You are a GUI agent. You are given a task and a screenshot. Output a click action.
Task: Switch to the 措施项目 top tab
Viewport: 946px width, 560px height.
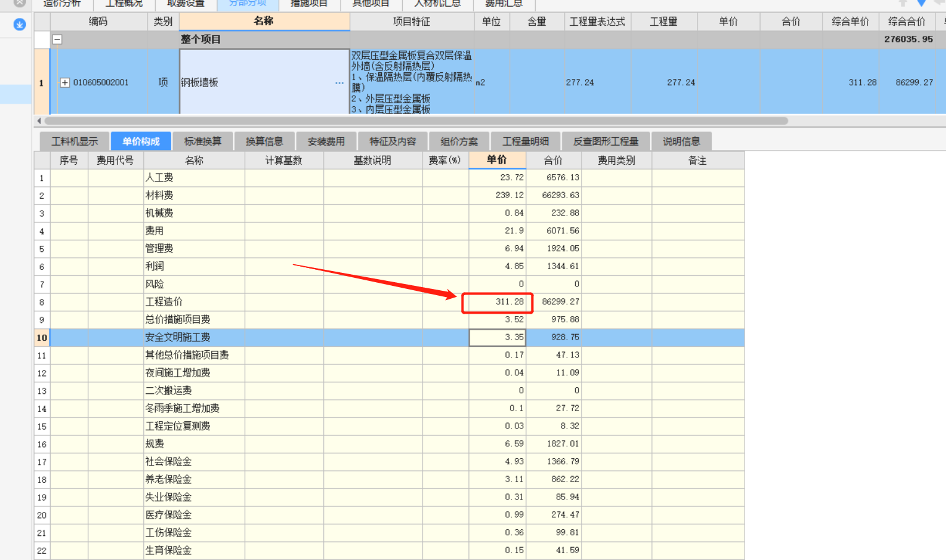[309, 4]
